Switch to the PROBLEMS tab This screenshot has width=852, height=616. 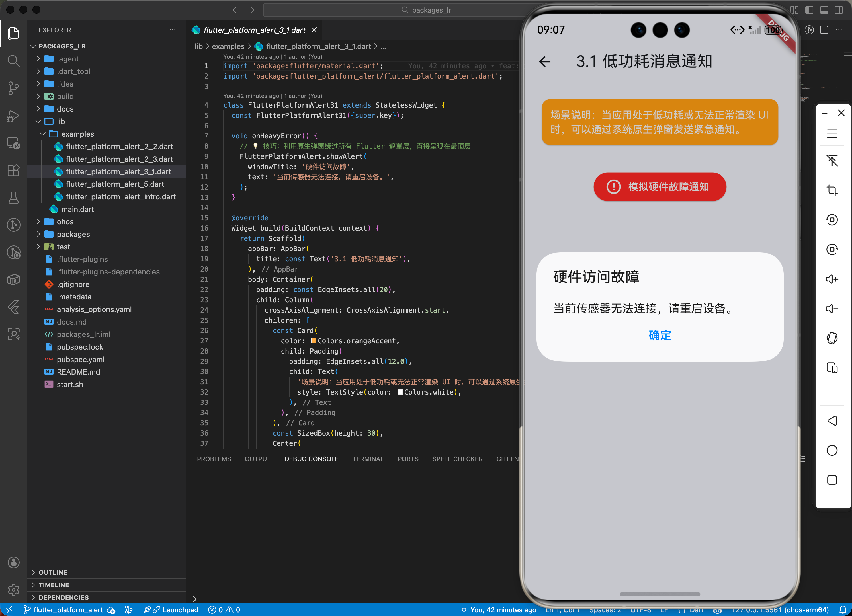(214, 459)
